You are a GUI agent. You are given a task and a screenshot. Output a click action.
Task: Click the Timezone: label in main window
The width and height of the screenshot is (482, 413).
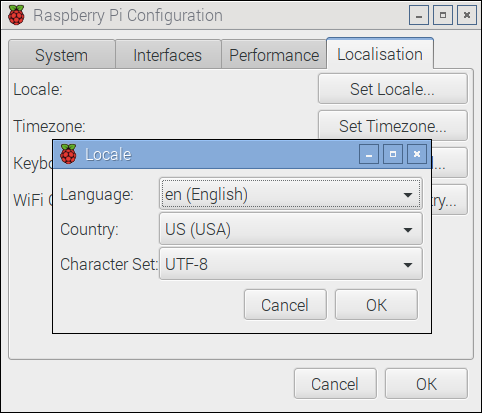click(x=49, y=126)
